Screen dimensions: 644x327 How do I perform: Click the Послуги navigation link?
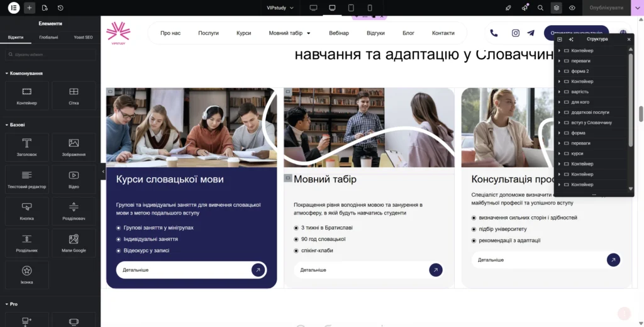click(x=208, y=33)
